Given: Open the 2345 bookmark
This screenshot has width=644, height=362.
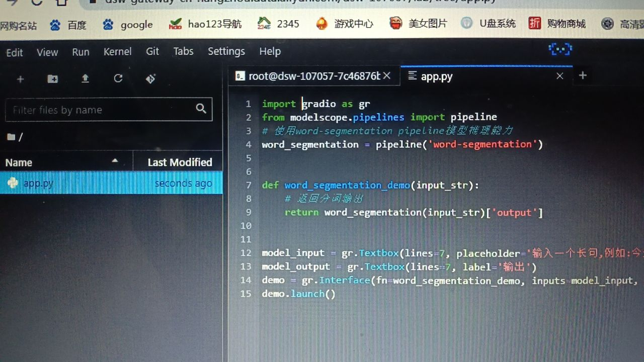Looking at the screenshot, I should click(278, 23).
